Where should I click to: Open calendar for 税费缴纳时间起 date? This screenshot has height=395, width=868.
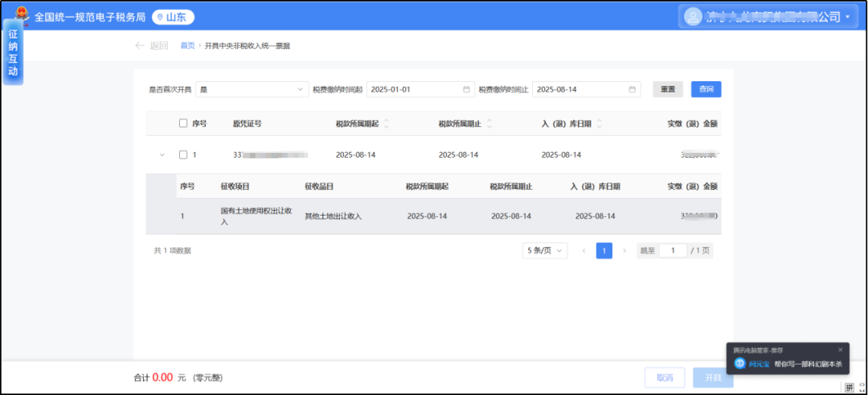466,89
